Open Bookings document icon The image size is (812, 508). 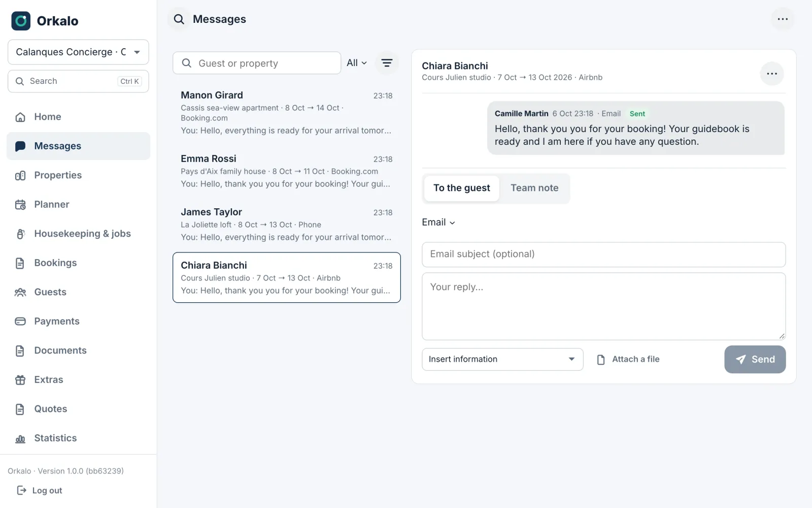tap(20, 263)
